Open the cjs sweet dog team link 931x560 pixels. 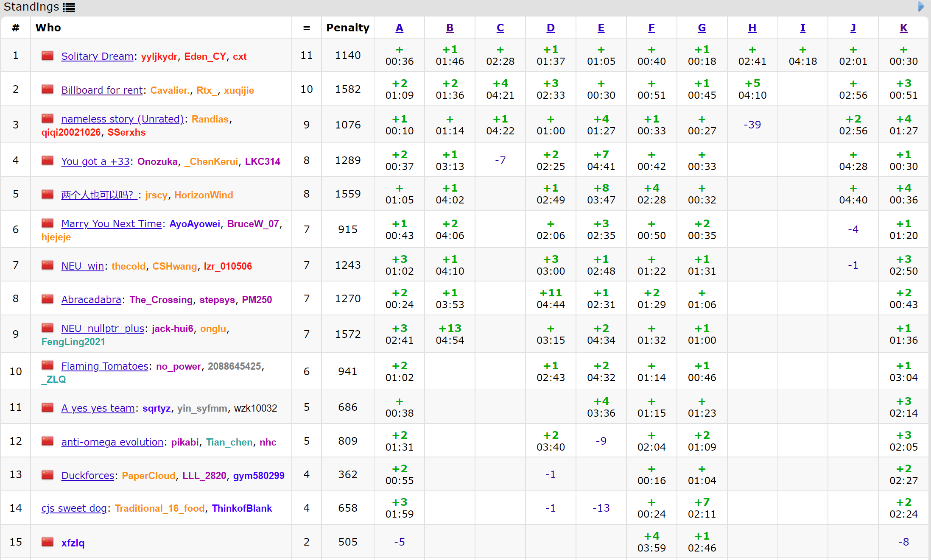(x=74, y=508)
